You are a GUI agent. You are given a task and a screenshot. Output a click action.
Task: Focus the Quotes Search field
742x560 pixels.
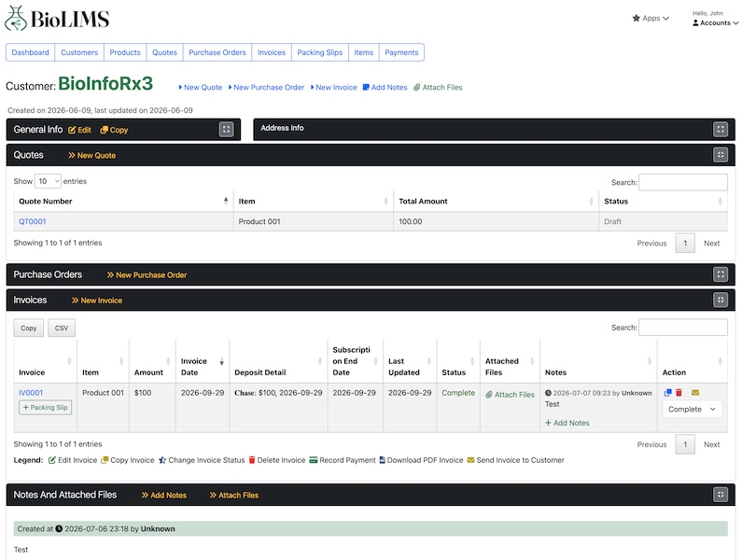click(x=683, y=182)
